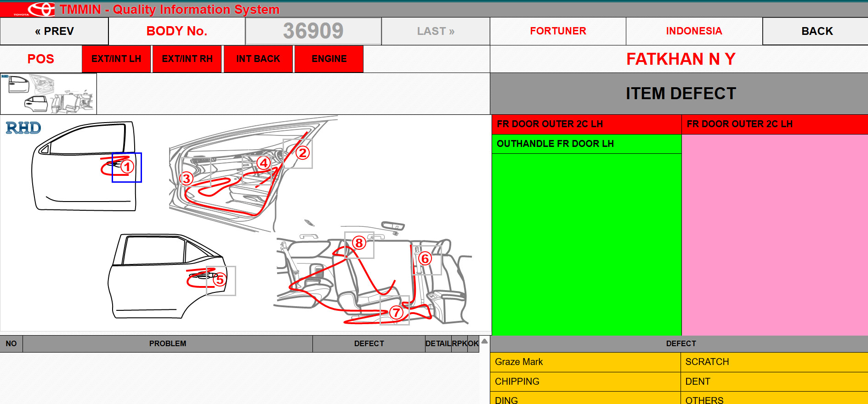Select OUTHANDLE FR DOOR LH item
Screen dimensions: 868x404
tap(586, 144)
